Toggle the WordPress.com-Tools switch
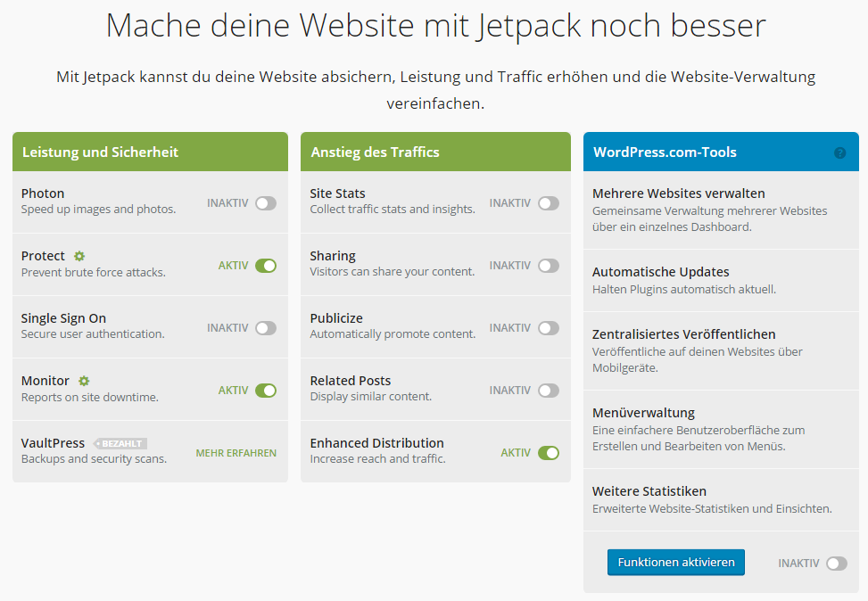The width and height of the screenshot is (868, 601). point(837,564)
